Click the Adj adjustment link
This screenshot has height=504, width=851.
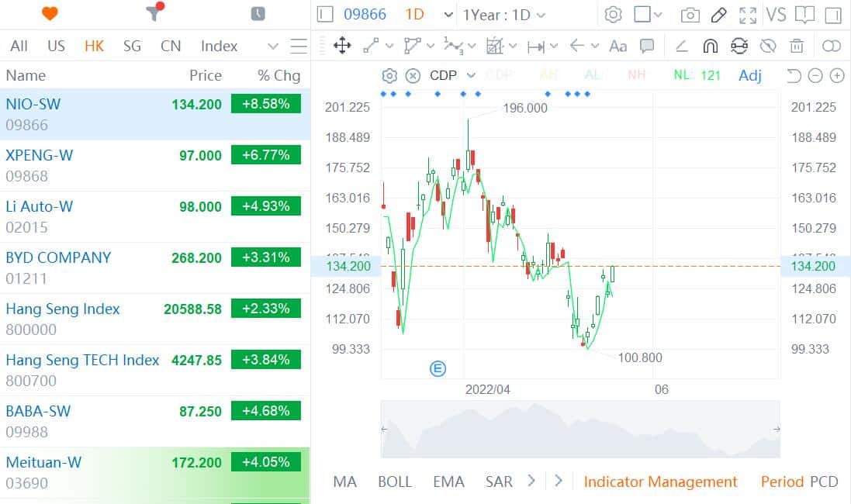click(749, 74)
